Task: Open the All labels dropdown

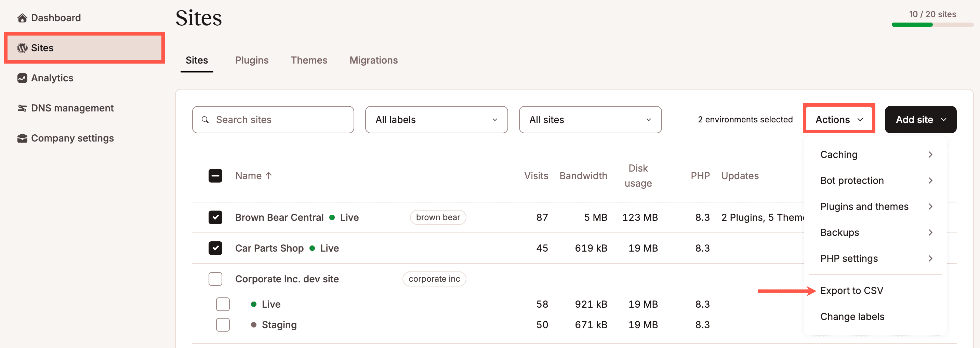Action: (x=436, y=120)
